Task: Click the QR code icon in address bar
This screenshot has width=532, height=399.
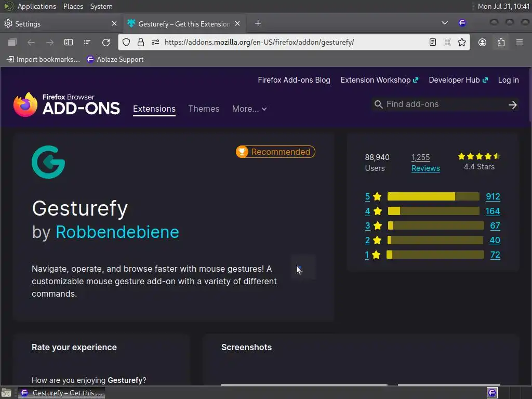Action: tap(447, 43)
